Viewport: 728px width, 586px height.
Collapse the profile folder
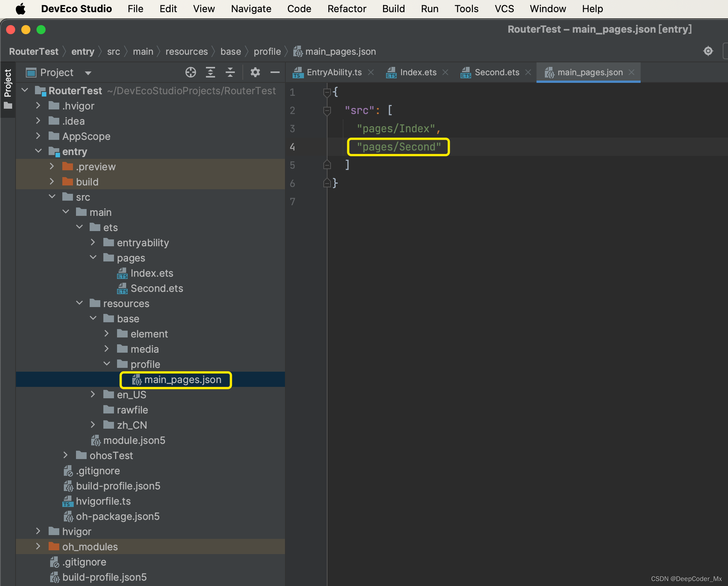(106, 364)
